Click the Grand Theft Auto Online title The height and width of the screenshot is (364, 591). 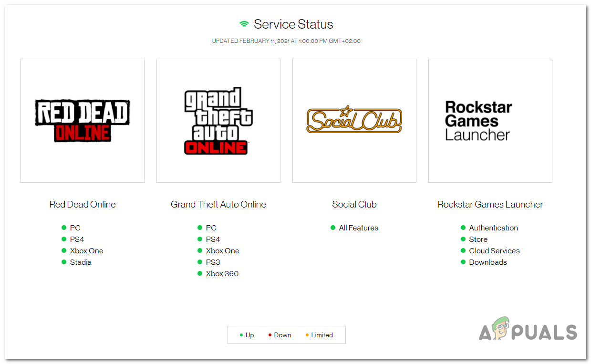(218, 205)
